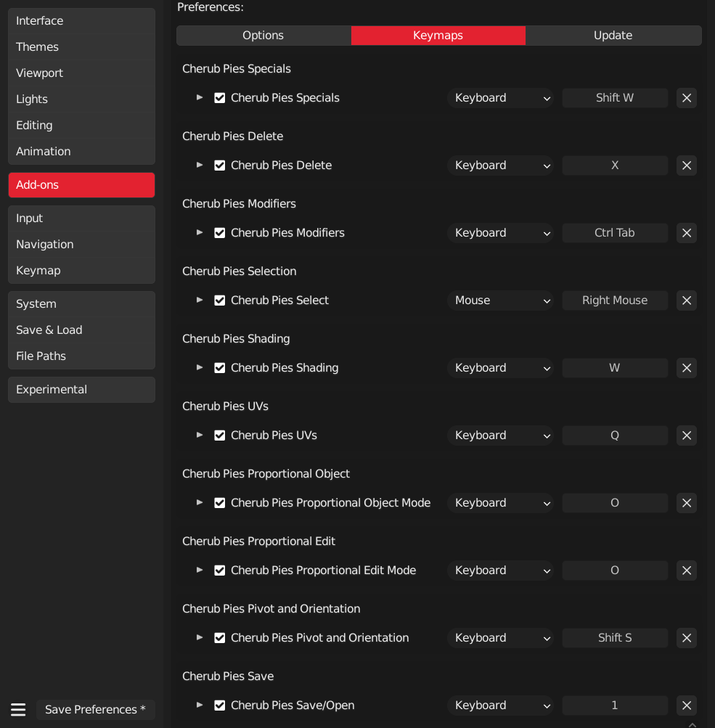Screen dimensions: 715x728
Task: Open the Mouse type dropdown for Cherub Pies Select
Action: pos(501,300)
